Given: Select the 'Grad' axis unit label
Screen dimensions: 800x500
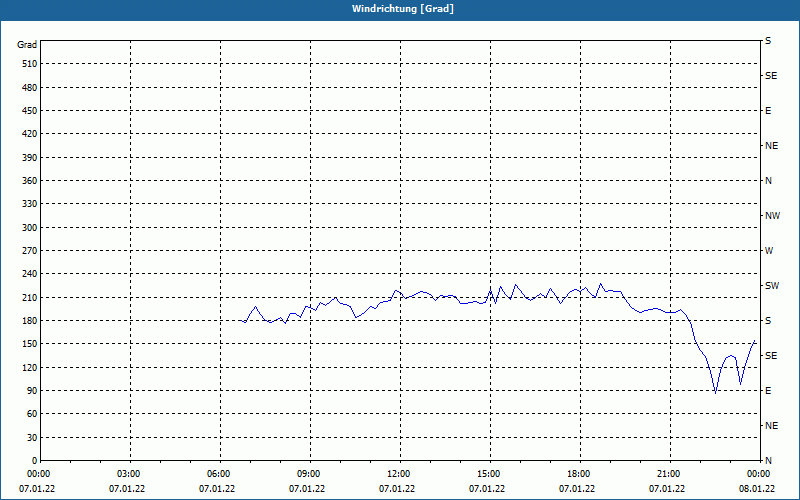Looking at the screenshot, I should coord(27,45).
